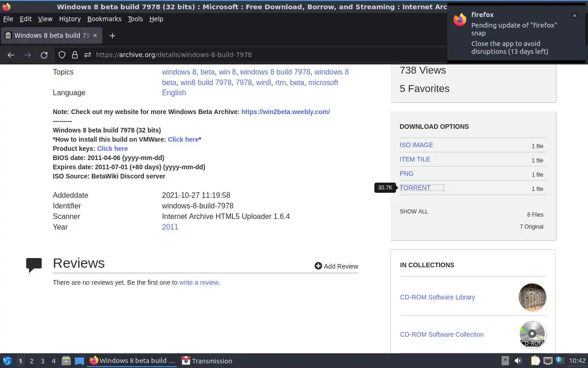Screen dimensions: 588x368
Task: Click the browser Back arrow button
Action: pyautogui.click(x=11, y=55)
